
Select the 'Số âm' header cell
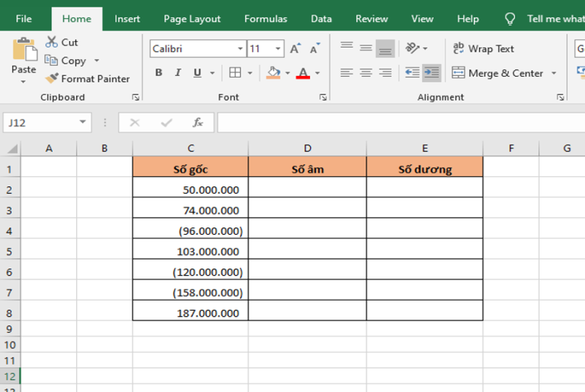(307, 167)
